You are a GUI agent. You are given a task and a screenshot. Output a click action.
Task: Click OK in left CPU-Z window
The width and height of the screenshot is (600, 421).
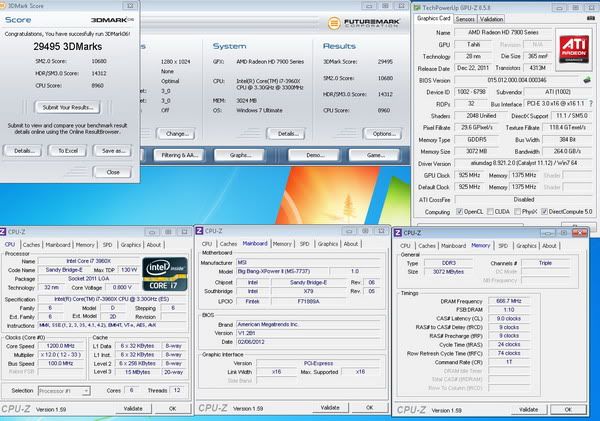click(x=173, y=408)
